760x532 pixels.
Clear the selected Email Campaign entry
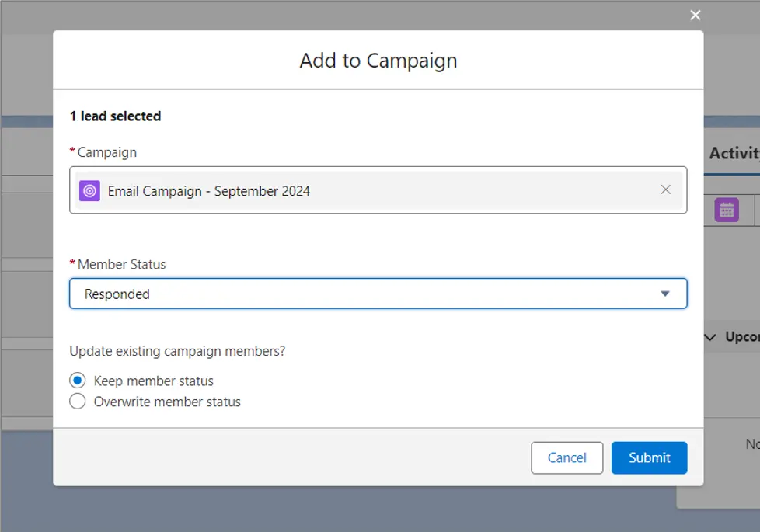click(x=665, y=190)
